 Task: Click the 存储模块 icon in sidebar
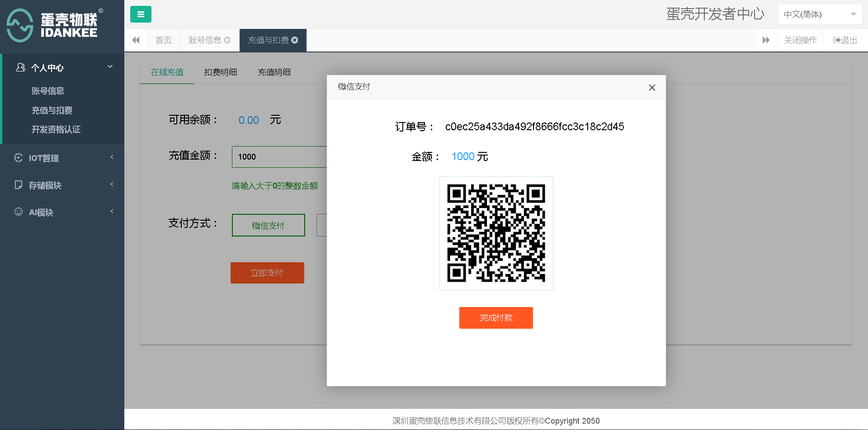[19, 185]
